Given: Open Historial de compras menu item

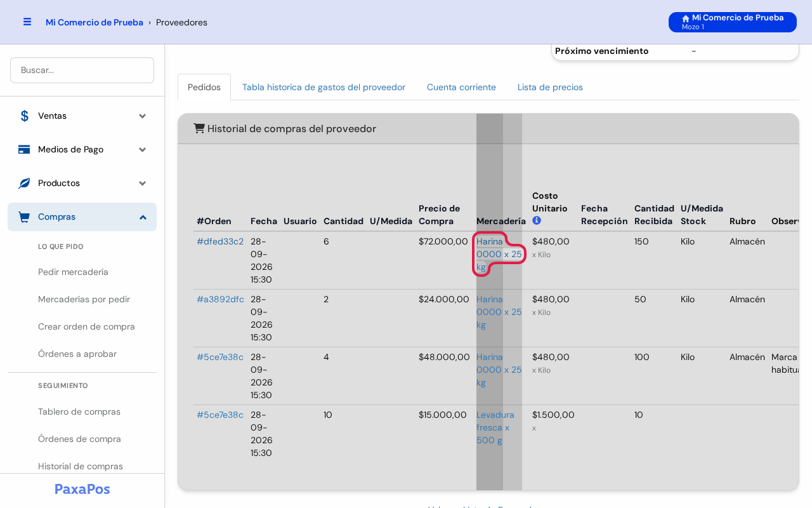Looking at the screenshot, I should [x=81, y=466].
